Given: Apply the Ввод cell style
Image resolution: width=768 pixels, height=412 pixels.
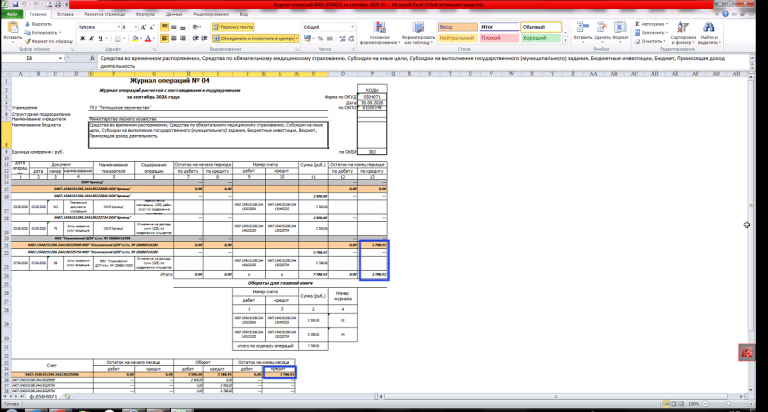Looking at the screenshot, I should (457, 27).
